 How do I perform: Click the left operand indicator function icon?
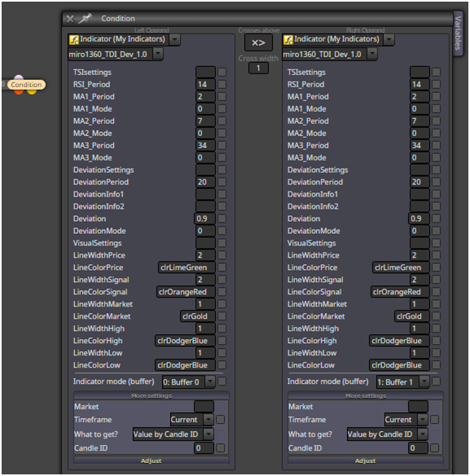pos(74,39)
